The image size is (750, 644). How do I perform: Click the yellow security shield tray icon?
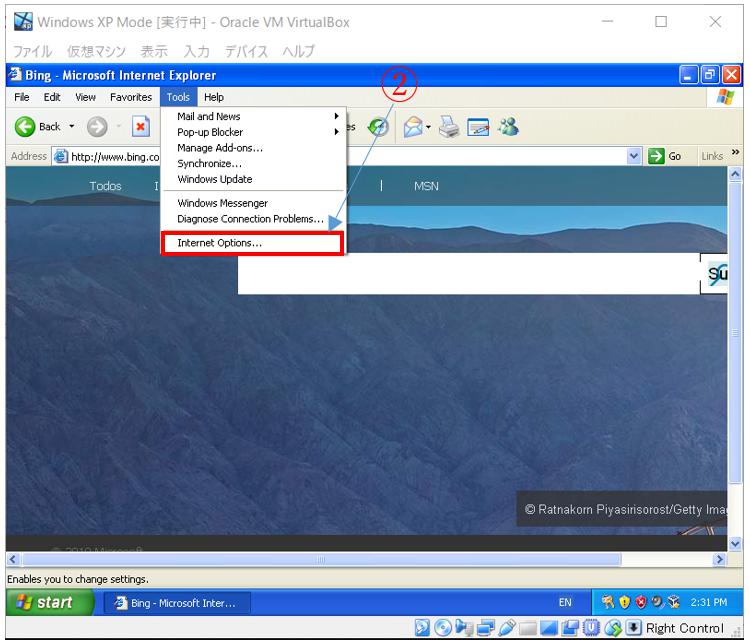tap(624, 602)
